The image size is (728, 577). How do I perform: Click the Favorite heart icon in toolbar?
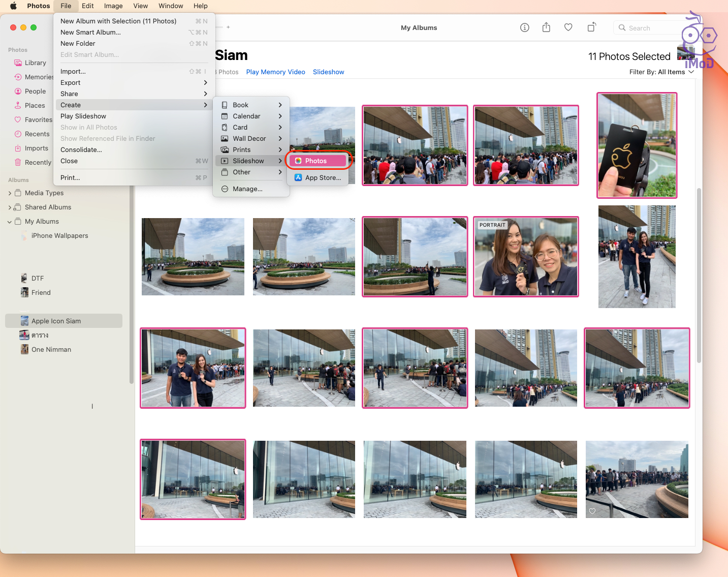568,27
